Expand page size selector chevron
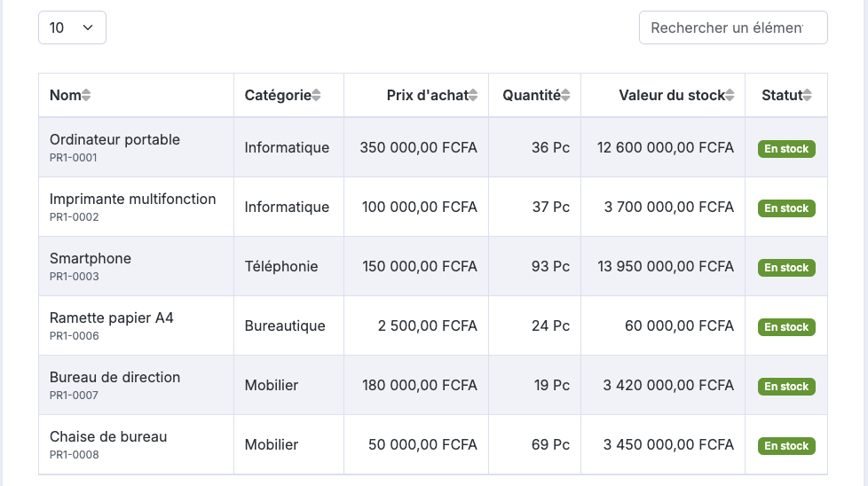This screenshot has width=868, height=486. (88, 27)
